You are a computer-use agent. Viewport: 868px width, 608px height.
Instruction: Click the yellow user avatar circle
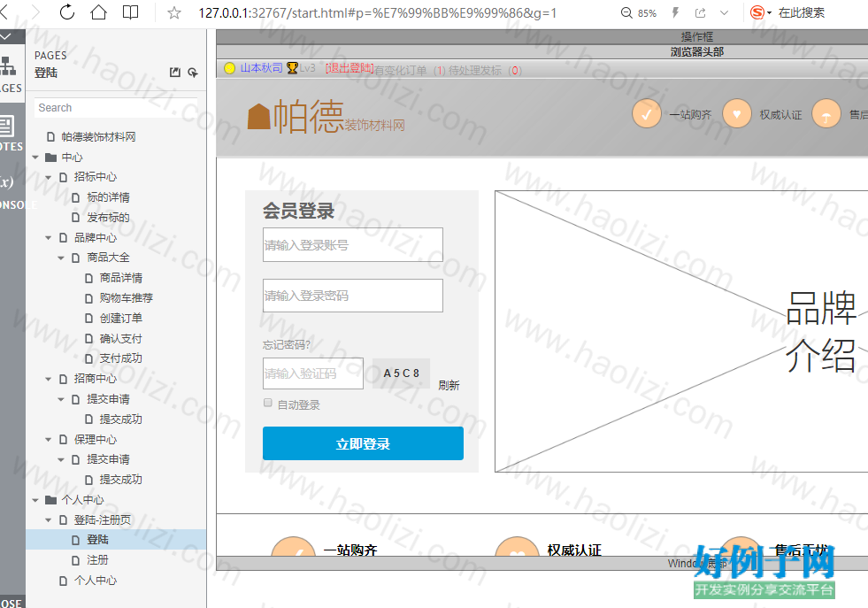(x=230, y=68)
